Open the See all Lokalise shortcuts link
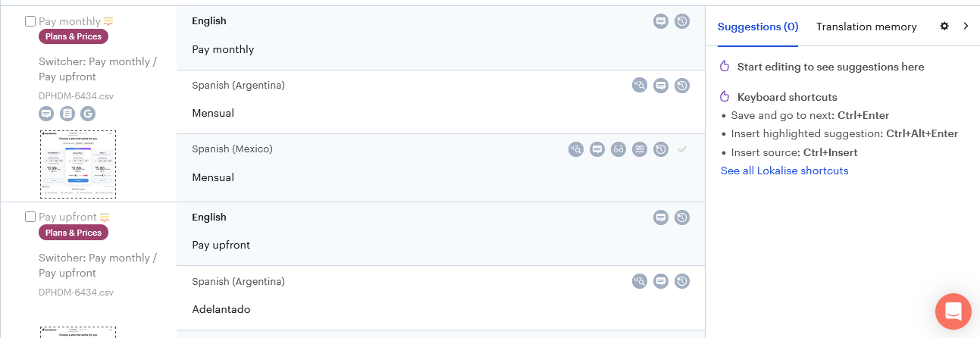Viewport: 980px width, 338px height. point(784,171)
